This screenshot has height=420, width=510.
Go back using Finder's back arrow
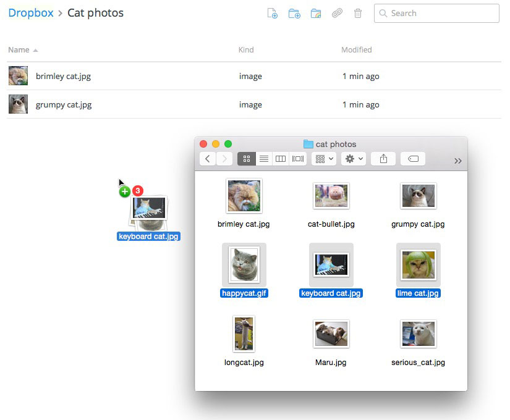[x=208, y=158]
